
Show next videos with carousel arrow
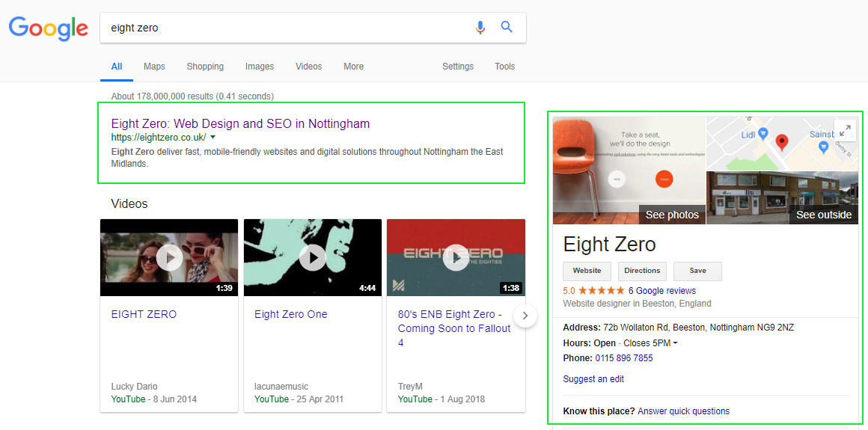[525, 316]
